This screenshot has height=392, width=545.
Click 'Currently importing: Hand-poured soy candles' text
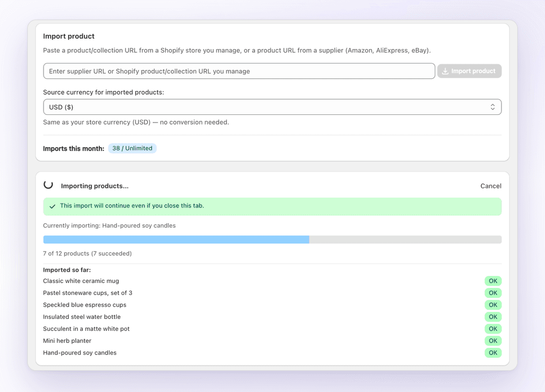pos(109,226)
